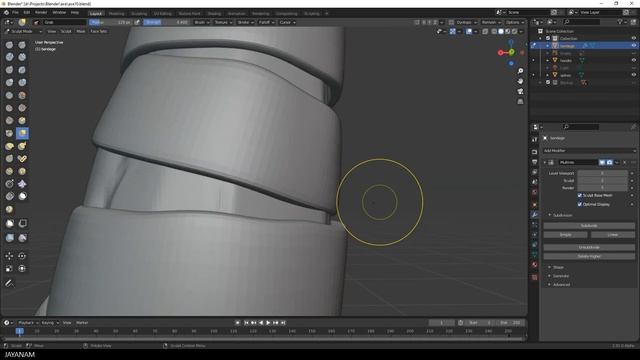The image size is (640, 360).
Task: Select the Annotate pencil tool
Action: click(x=9, y=283)
